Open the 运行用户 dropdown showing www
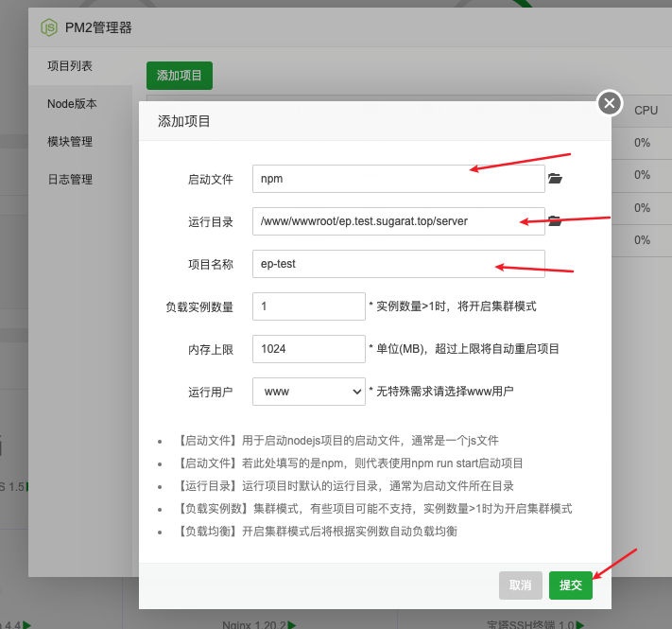The image size is (672, 629). click(x=308, y=392)
